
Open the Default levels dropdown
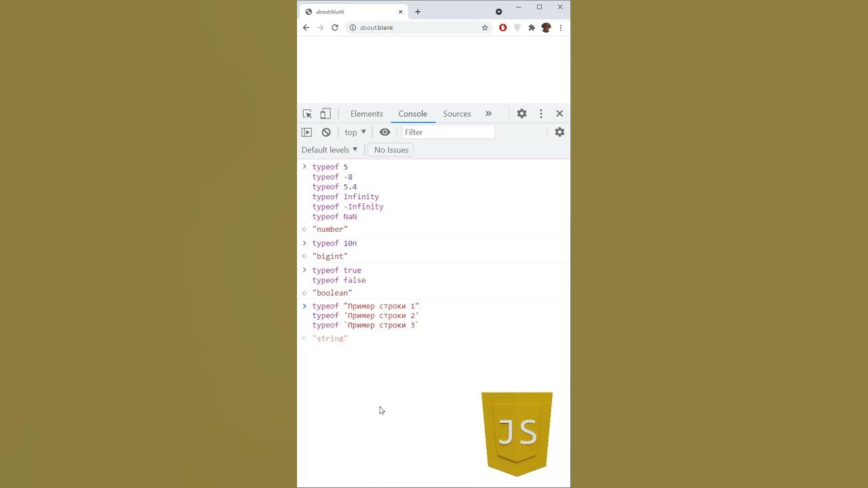pyautogui.click(x=330, y=150)
